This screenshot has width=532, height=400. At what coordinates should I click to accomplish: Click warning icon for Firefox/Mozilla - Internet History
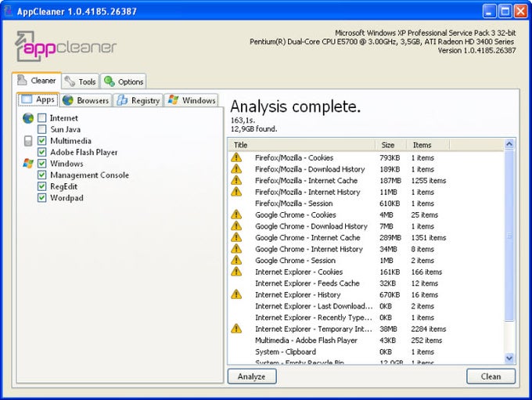point(236,192)
